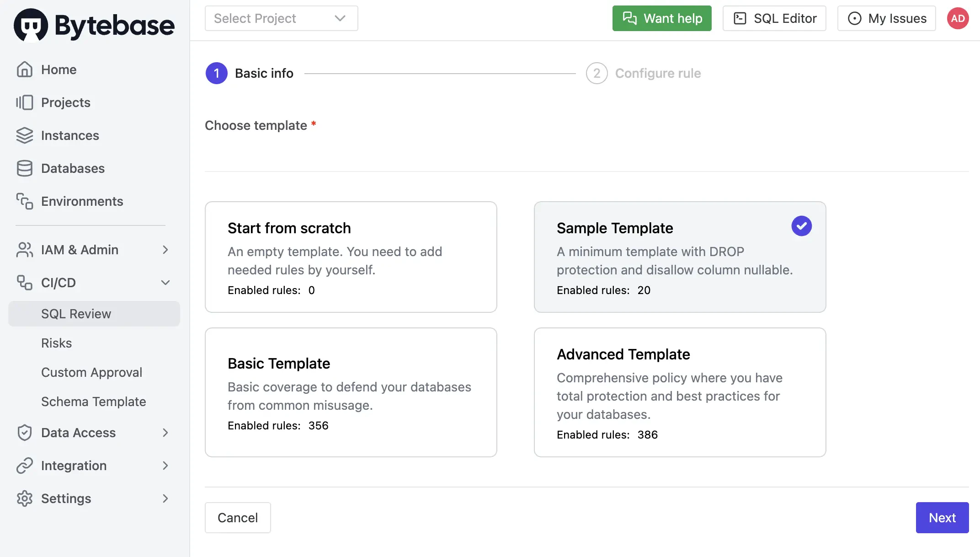Jump to step 2 Configure rule
Image resolution: width=980 pixels, height=557 pixels.
(x=643, y=73)
